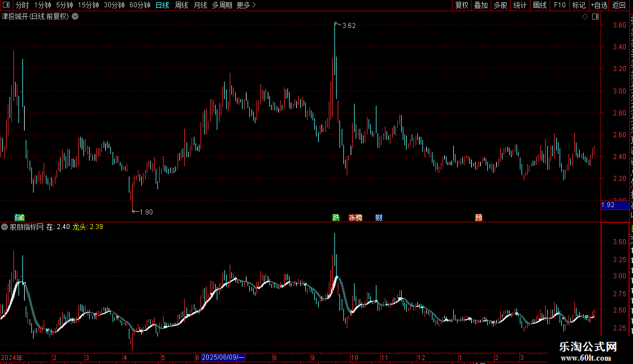Click the 龙头: 2.39 indicator value
This screenshot has height=364, width=633.
click(87, 227)
